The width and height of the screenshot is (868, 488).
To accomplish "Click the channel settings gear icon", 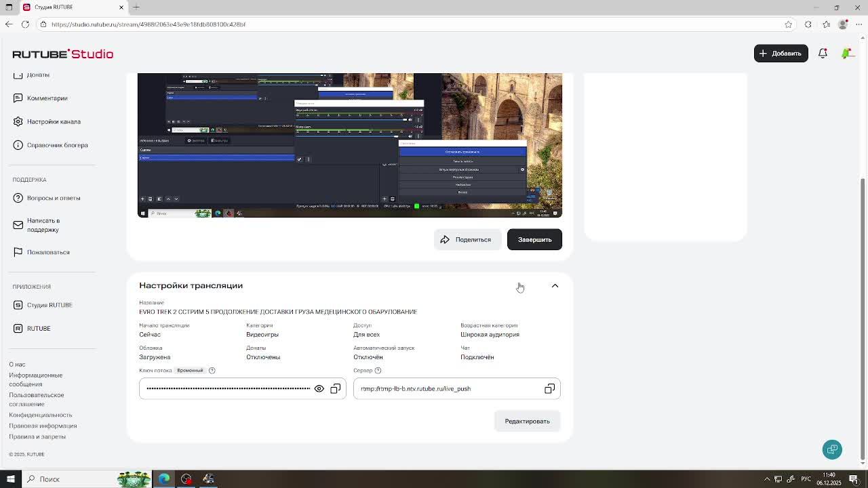I will (x=18, y=122).
